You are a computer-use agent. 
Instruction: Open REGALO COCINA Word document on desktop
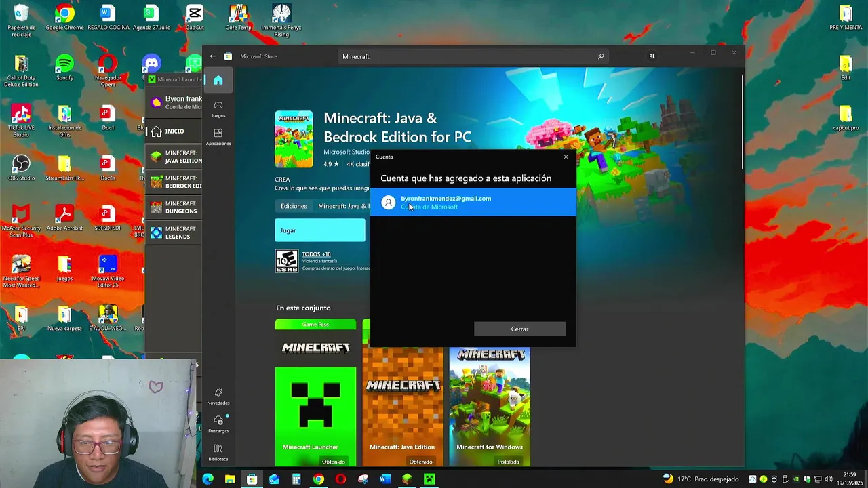(x=108, y=18)
